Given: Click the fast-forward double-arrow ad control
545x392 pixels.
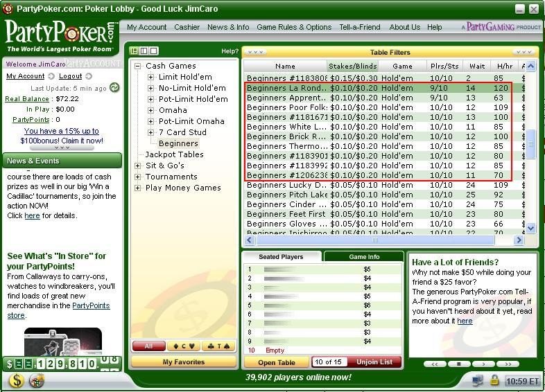Looking at the screenshot, I should point(508,364).
